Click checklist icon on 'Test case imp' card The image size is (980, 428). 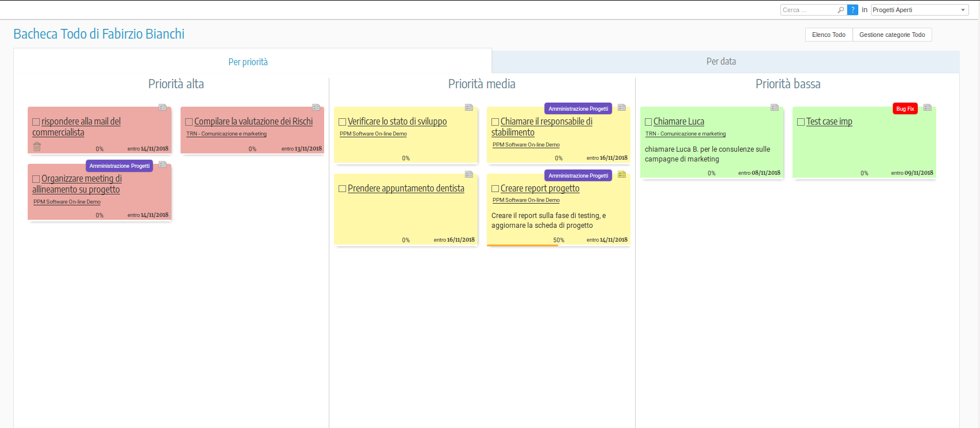pos(928,107)
